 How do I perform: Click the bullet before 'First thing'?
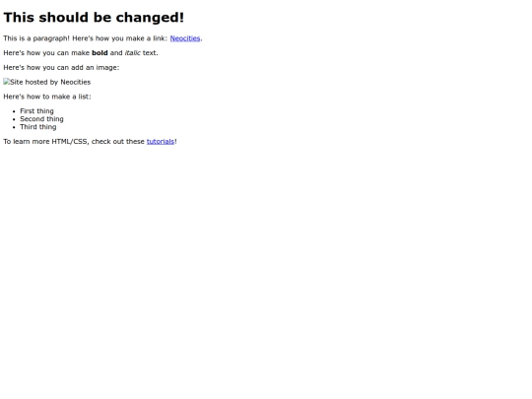tap(14, 111)
